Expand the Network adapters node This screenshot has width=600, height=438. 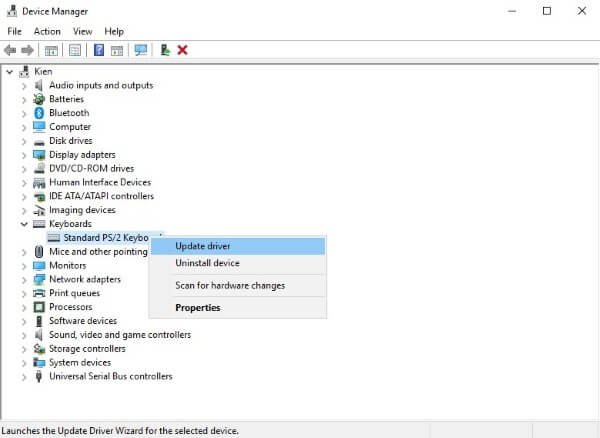click(x=25, y=279)
